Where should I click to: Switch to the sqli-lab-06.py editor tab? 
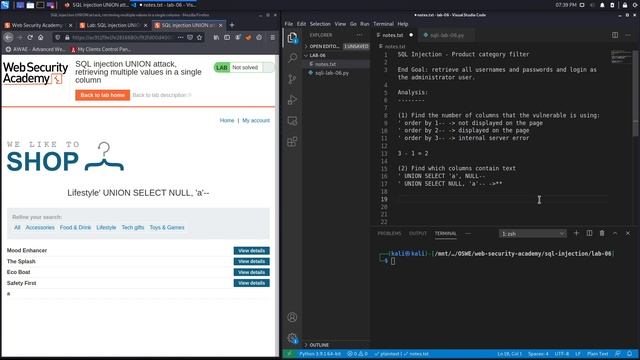(447, 35)
